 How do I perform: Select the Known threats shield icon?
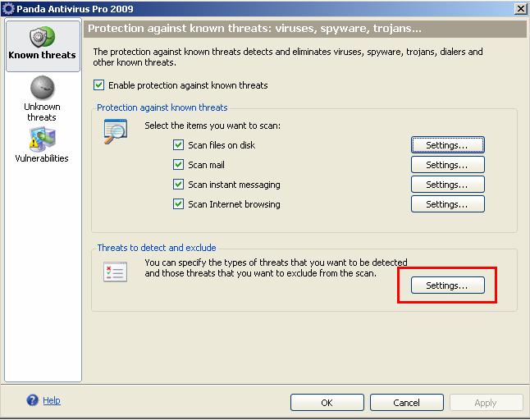(x=41, y=37)
